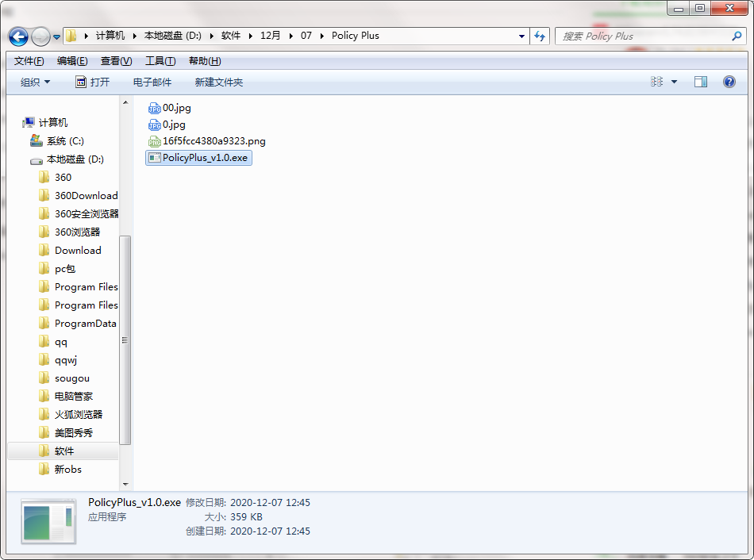This screenshot has height=560, width=754.
Task: Select the 16f5fcc4380a9323.png file
Action: (207, 141)
